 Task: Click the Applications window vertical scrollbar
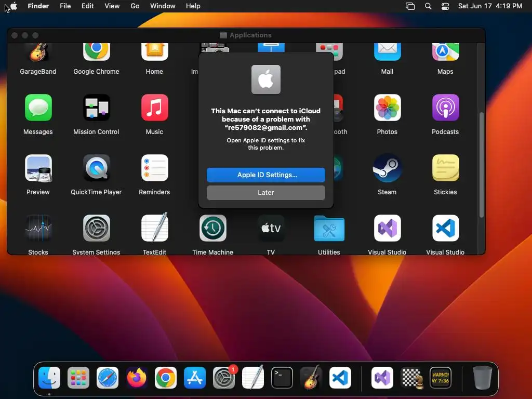tap(482, 165)
